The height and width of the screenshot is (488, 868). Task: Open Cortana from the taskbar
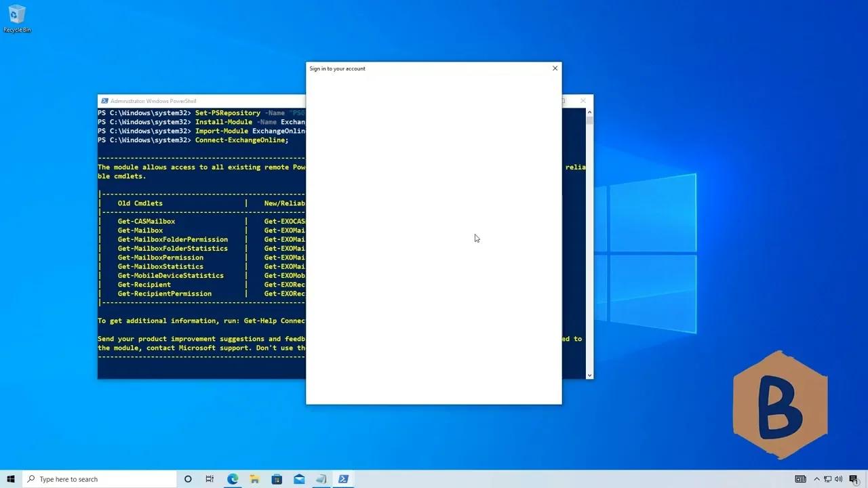pos(188,479)
